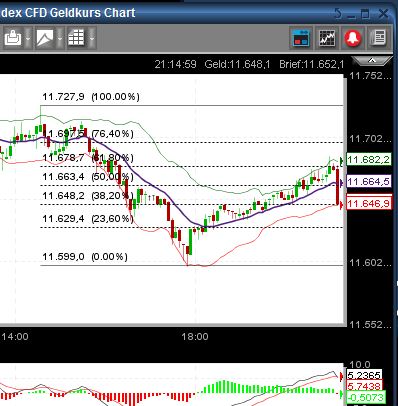The image size is (398, 406).
Task: Select the 11.629,4 (23,60%) Fibonacci label
Action: [x=88, y=219]
